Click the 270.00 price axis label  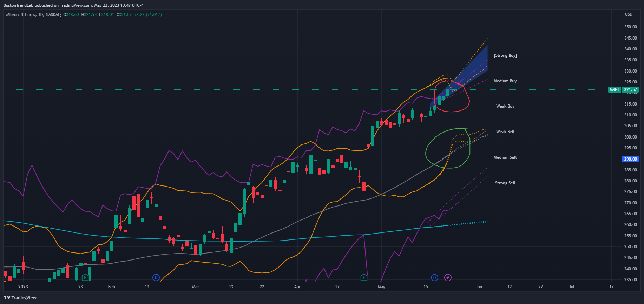tap(630, 203)
